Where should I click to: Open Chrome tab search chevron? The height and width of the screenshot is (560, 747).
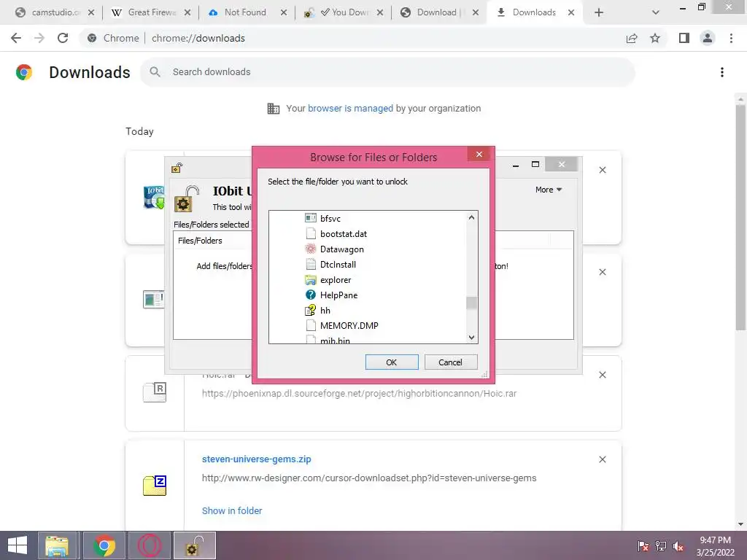click(x=656, y=12)
